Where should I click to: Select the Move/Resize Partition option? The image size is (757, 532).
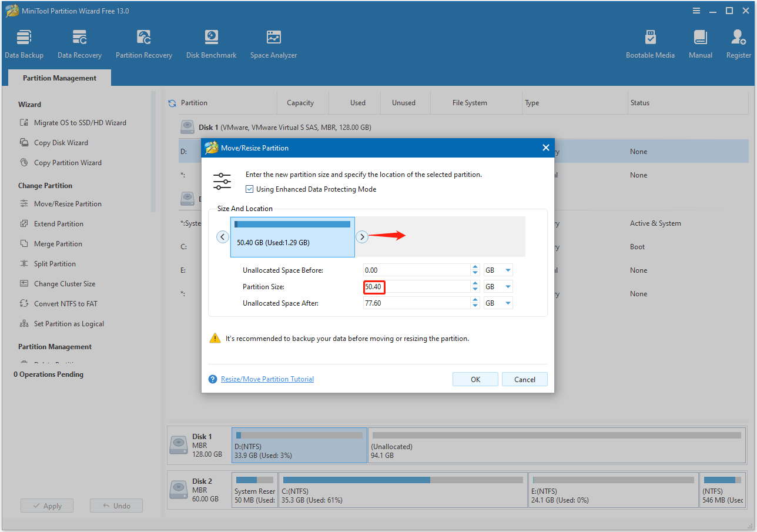68,203
